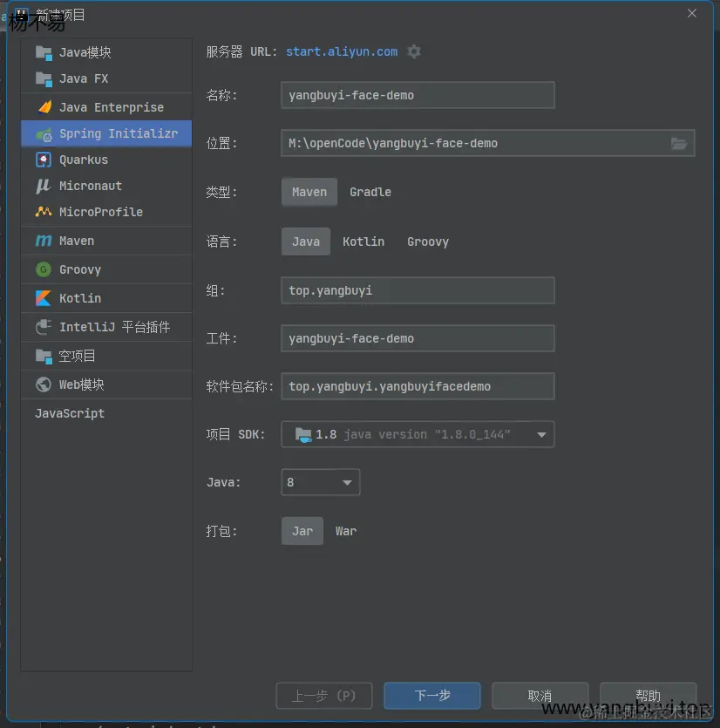This screenshot has width=720, height=728.
Task: Select 空项目 entry
Action: point(106,356)
